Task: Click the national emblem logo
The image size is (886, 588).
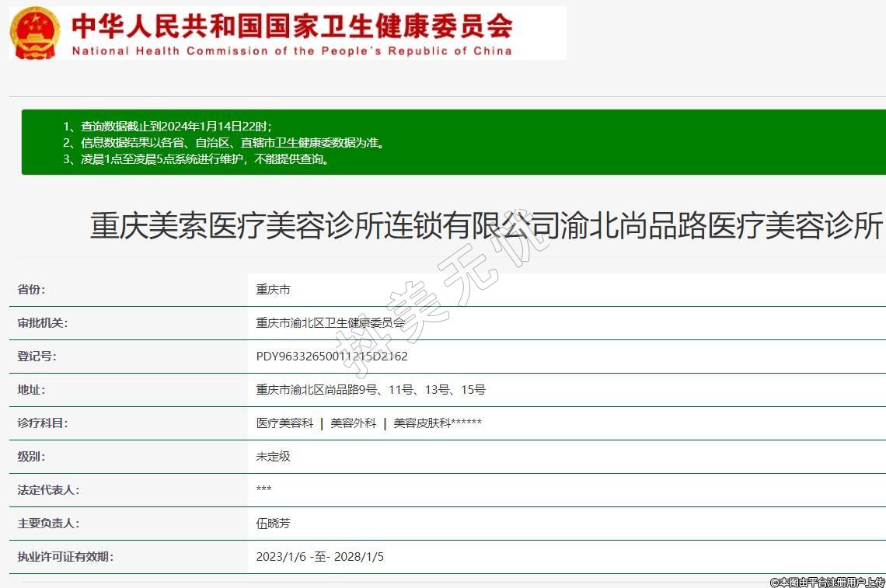Action: click(x=35, y=33)
